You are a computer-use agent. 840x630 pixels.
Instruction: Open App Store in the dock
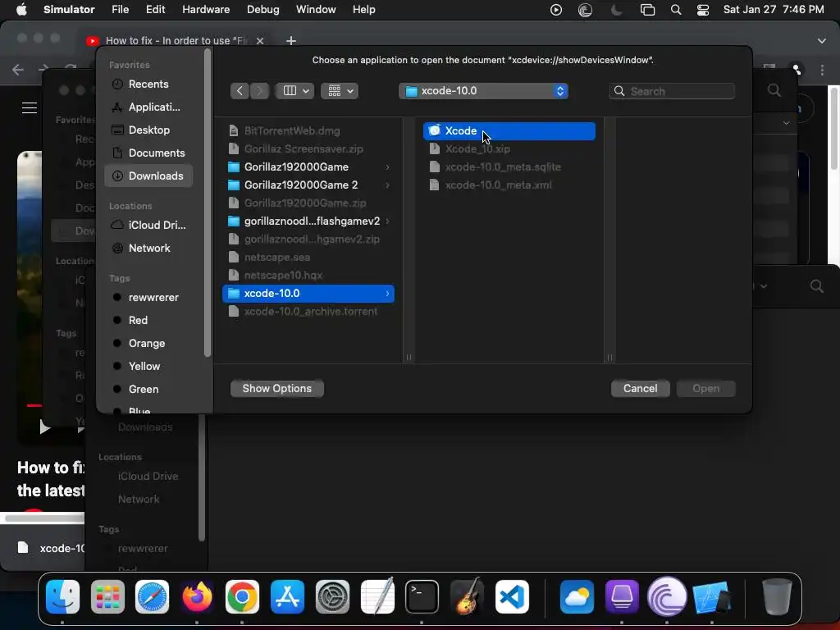(x=287, y=597)
